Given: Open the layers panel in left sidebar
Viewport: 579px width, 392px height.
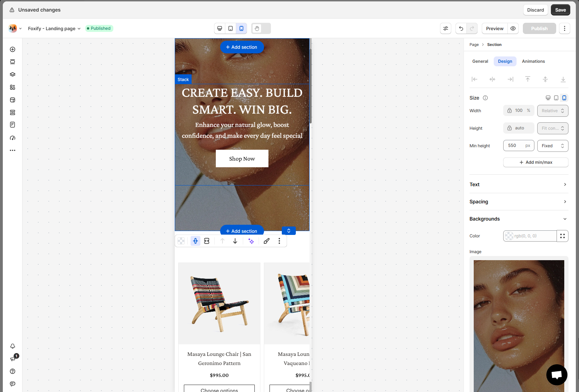Looking at the screenshot, I should (13, 74).
